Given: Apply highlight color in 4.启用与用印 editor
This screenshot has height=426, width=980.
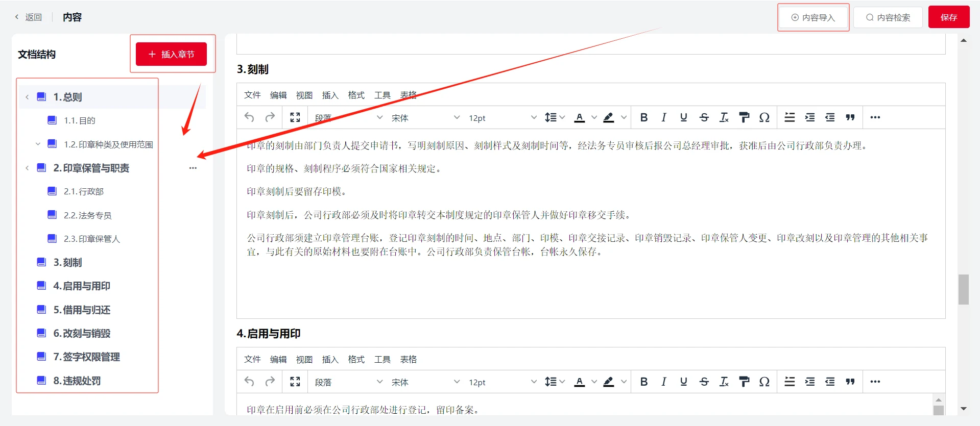Looking at the screenshot, I should coord(609,382).
